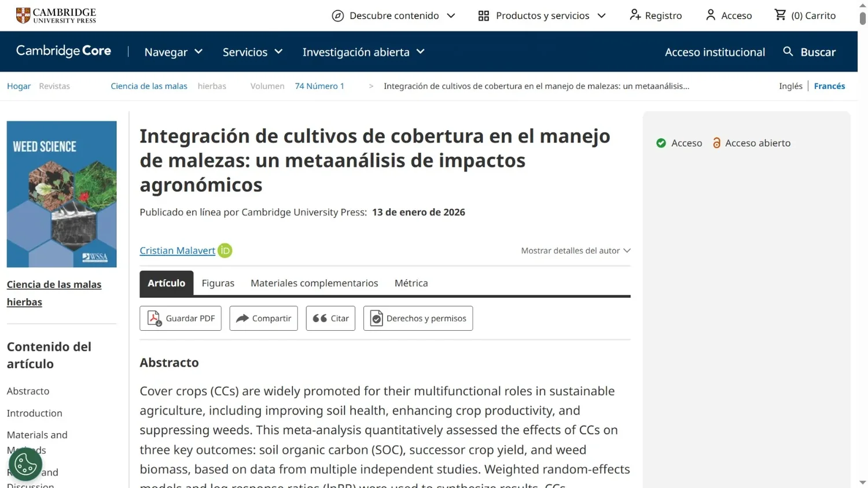The height and width of the screenshot is (488, 868).
Task: Click the compass icon beside Descubre contenido
Action: [x=338, y=16]
